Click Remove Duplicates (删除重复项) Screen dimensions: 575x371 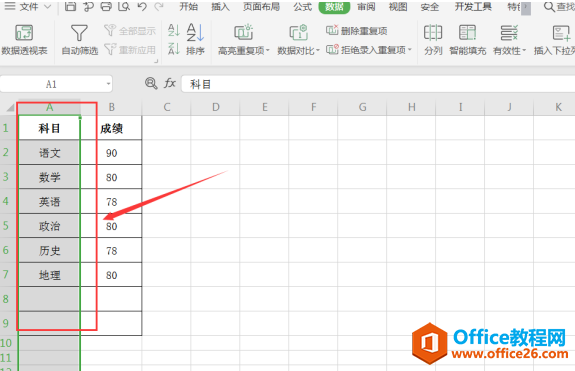tap(357, 31)
